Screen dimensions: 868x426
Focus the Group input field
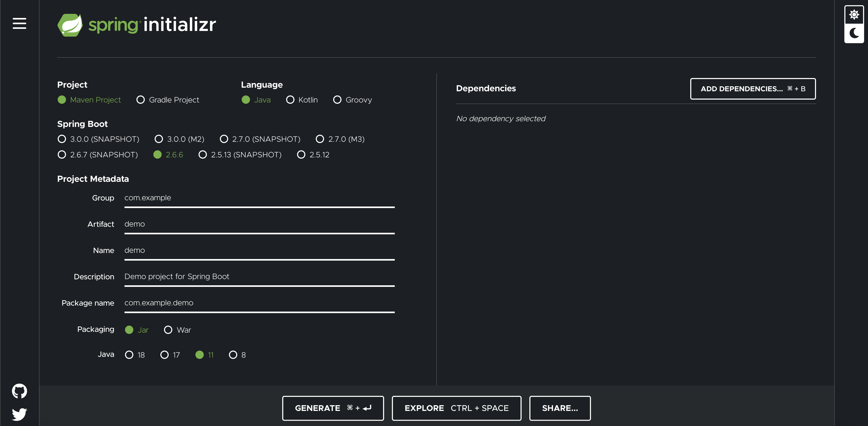pyautogui.click(x=259, y=198)
